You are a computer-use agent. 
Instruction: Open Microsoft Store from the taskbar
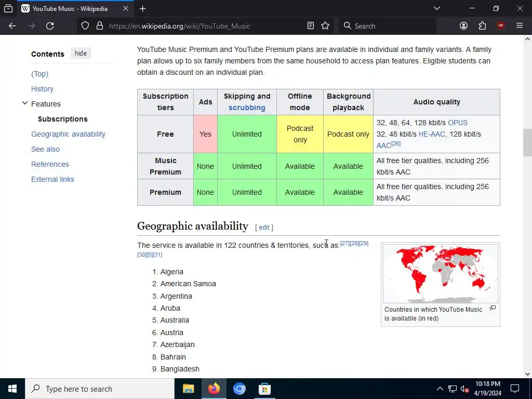264,389
